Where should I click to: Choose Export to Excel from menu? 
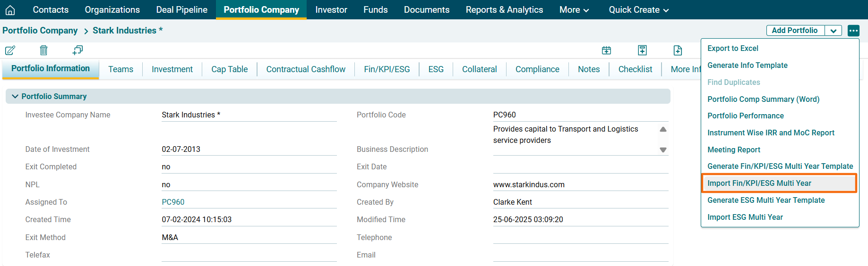732,48
